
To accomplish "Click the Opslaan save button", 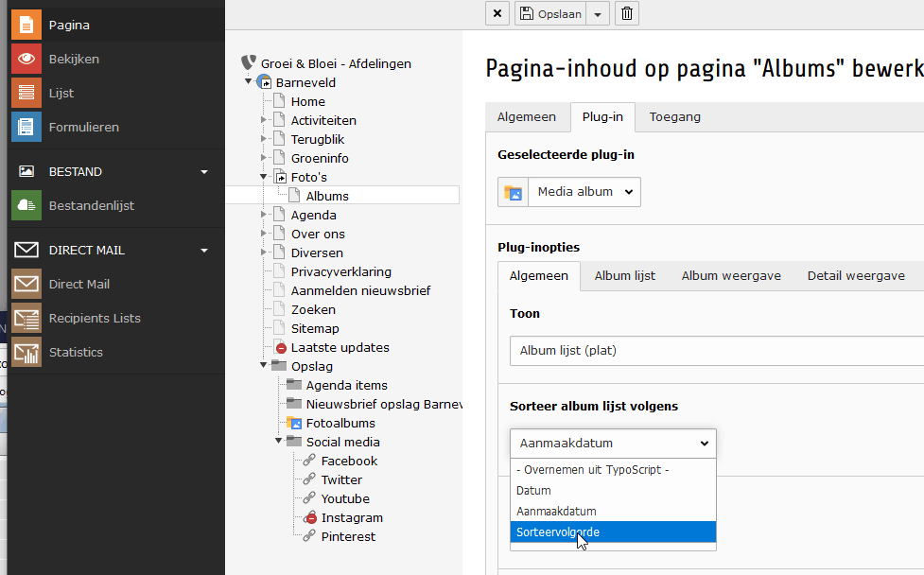I will pyautogui.click(x=551, y=13).
